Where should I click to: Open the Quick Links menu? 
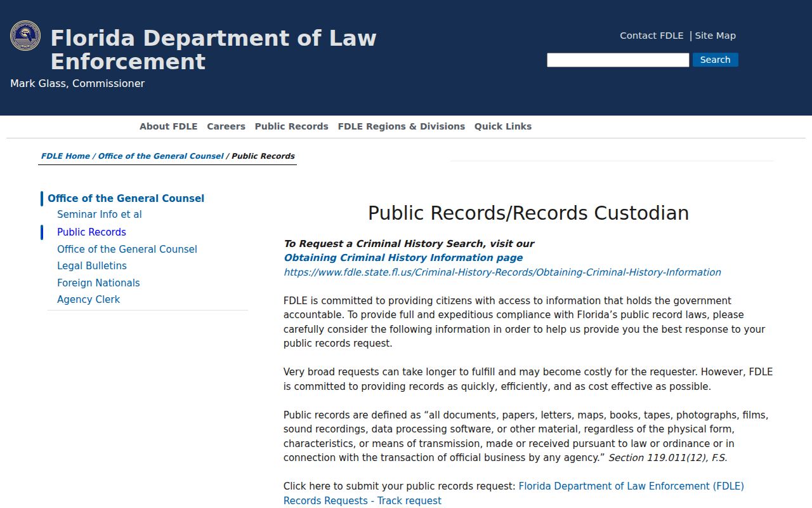503,126
